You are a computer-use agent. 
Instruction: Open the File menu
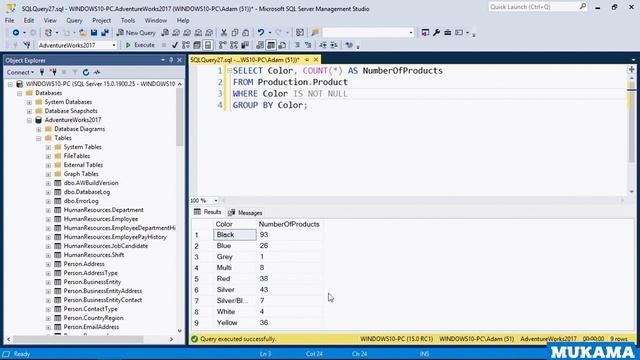pos(9,20)
